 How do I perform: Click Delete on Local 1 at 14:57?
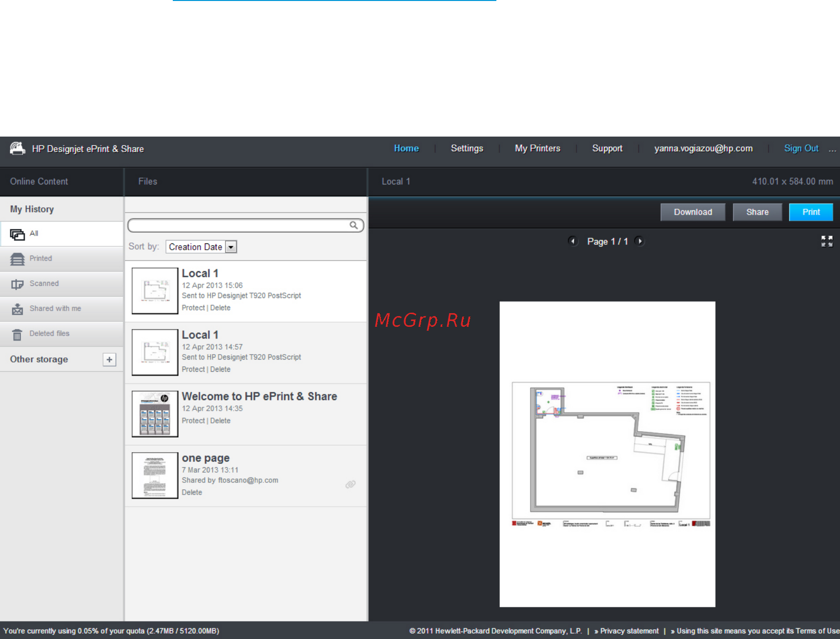coord(220,369)
